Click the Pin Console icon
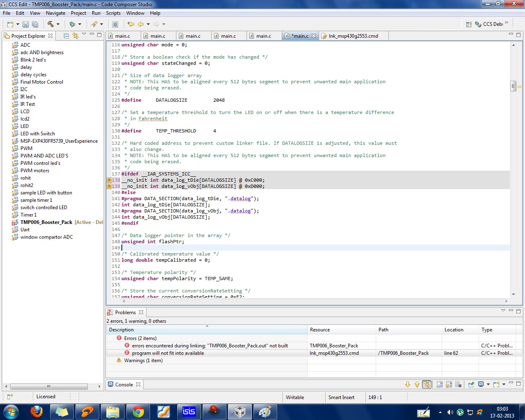This screenshot has height=420, width=525. coord(471,384)
